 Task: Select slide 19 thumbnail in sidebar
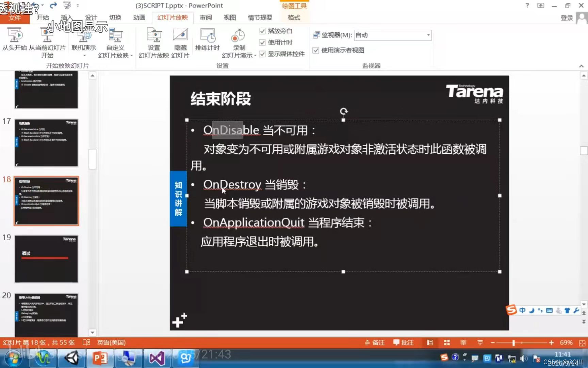(x=46, y=259)
